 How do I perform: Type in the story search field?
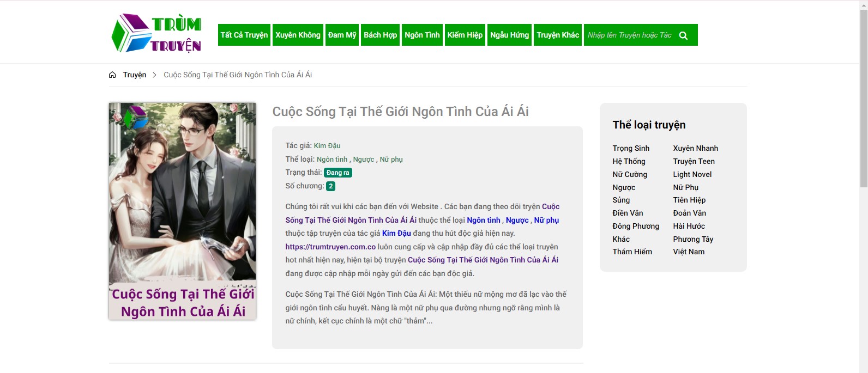click(630, 35)
